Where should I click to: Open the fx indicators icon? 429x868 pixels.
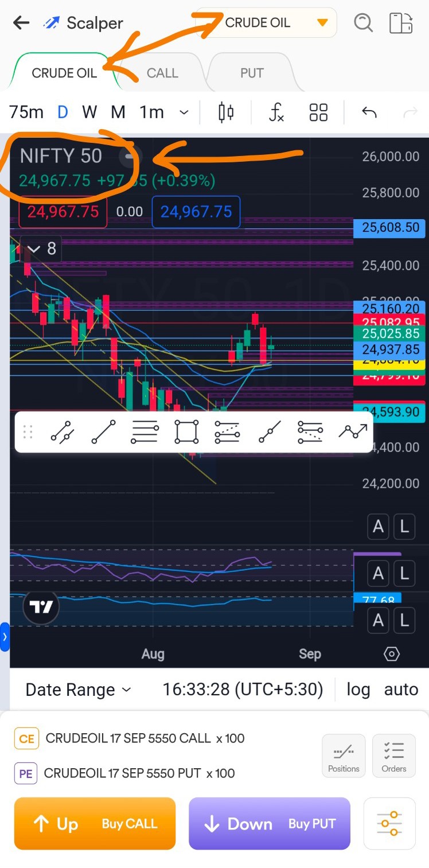click(x=276, y=112)
